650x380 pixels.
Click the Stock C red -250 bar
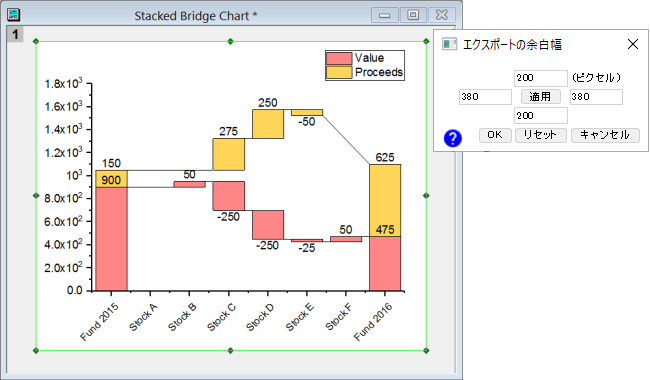click(228, 196)
